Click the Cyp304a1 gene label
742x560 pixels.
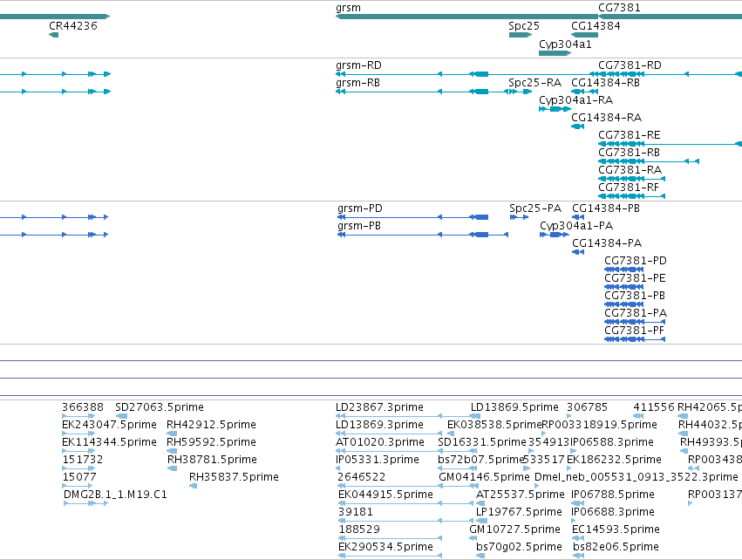(x=565, y=44)
